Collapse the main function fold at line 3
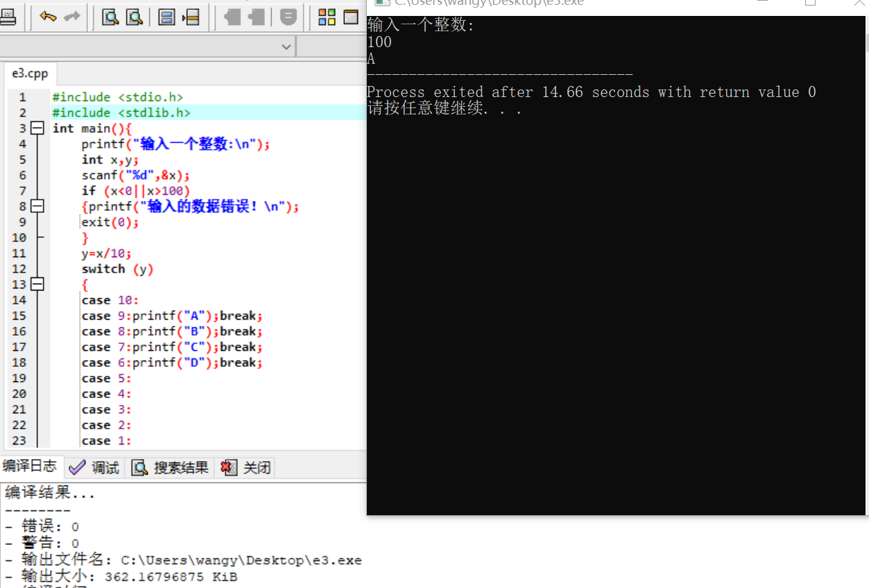869x588 pixels. pos(37,128)
